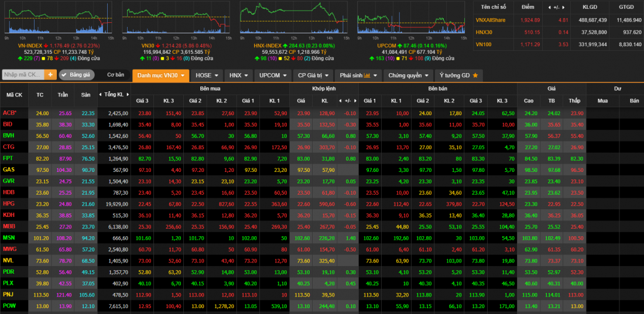644x314 pixels.
Task: Click the Sàn column header
Action: click(x=85, y=95)
